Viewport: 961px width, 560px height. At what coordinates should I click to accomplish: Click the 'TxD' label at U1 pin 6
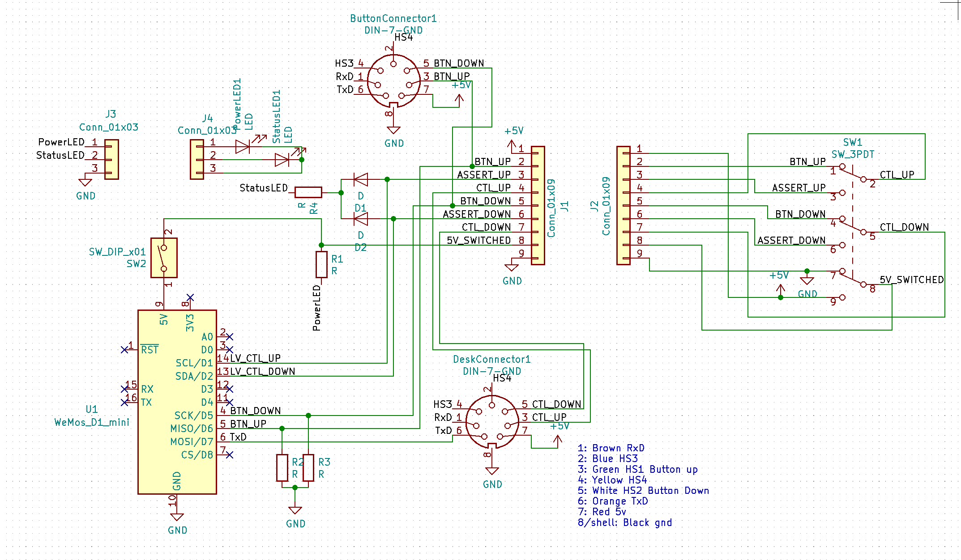point(238,437)
